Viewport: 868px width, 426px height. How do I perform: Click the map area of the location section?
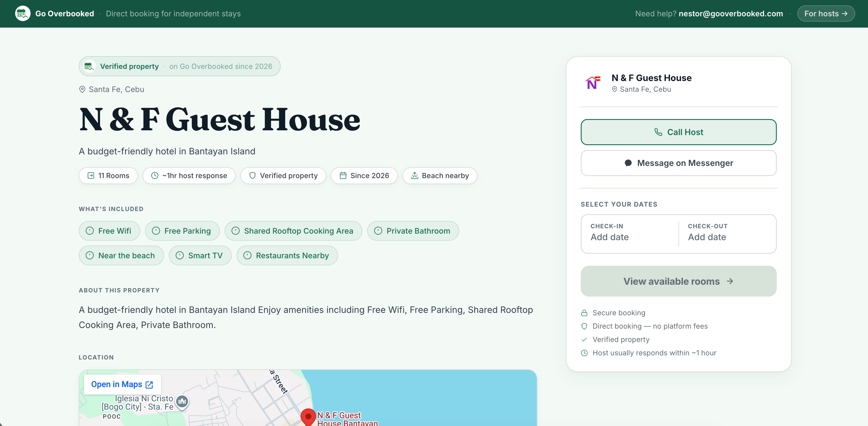[308, 398]
